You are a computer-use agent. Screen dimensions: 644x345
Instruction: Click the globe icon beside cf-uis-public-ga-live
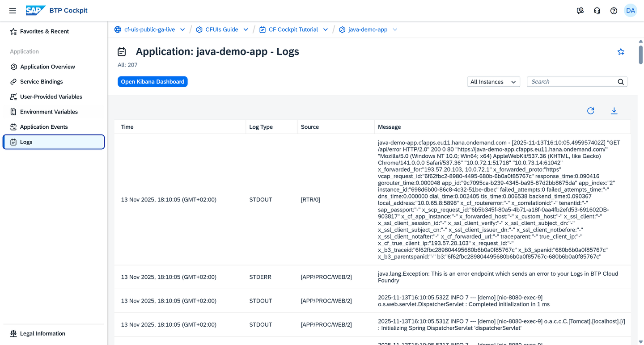[x=118, y=29]
